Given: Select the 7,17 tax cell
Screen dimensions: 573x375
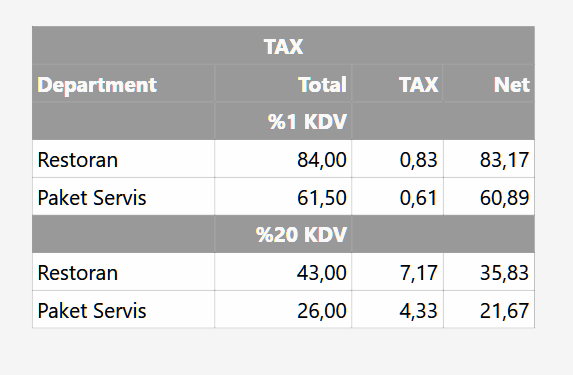Looking at the screenshot, I should pos(398,272).
